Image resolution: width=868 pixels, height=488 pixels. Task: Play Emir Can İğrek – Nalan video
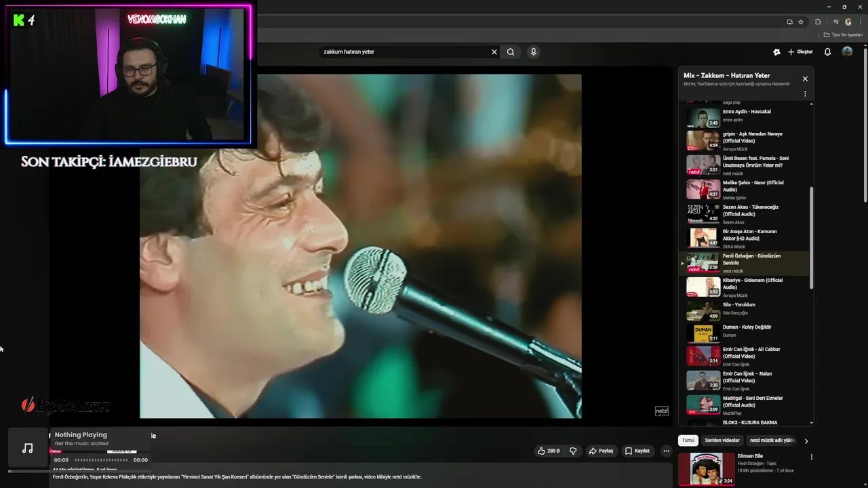tap(745, 381)
